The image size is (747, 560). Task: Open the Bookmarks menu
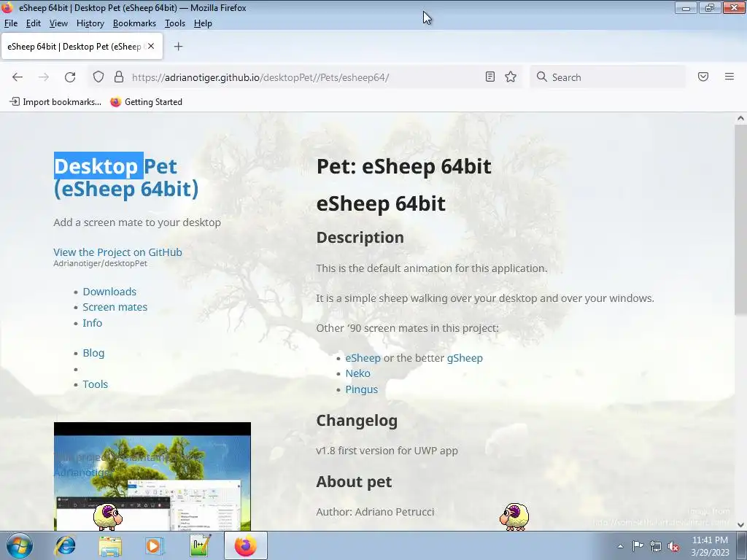point(134,23)
